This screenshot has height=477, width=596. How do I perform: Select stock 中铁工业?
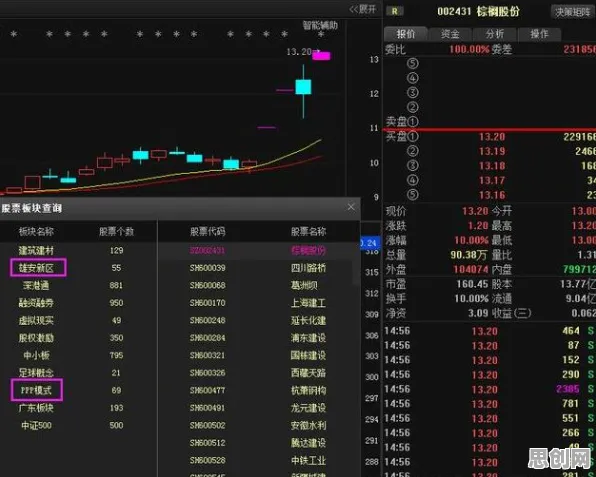tap(308, 460)
